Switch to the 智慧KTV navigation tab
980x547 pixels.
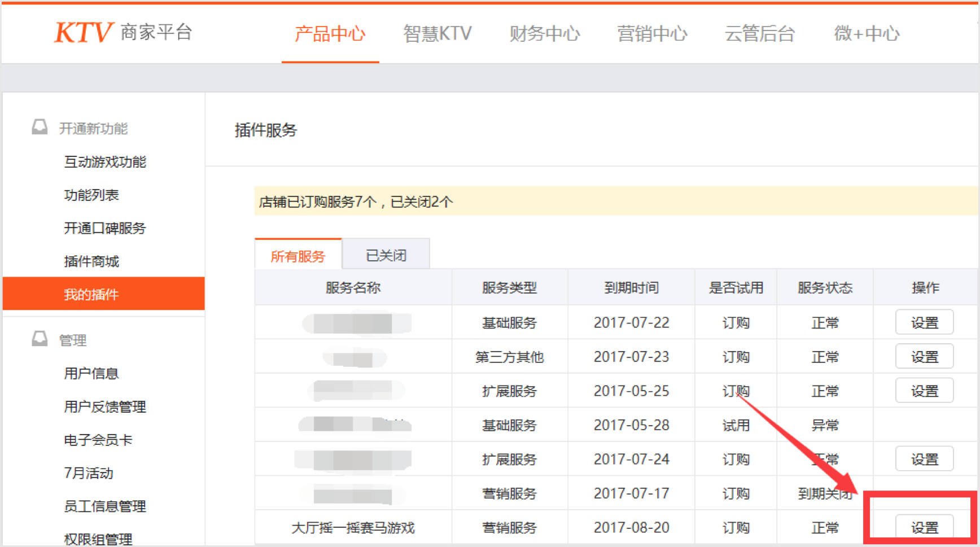tap(438, 34)
